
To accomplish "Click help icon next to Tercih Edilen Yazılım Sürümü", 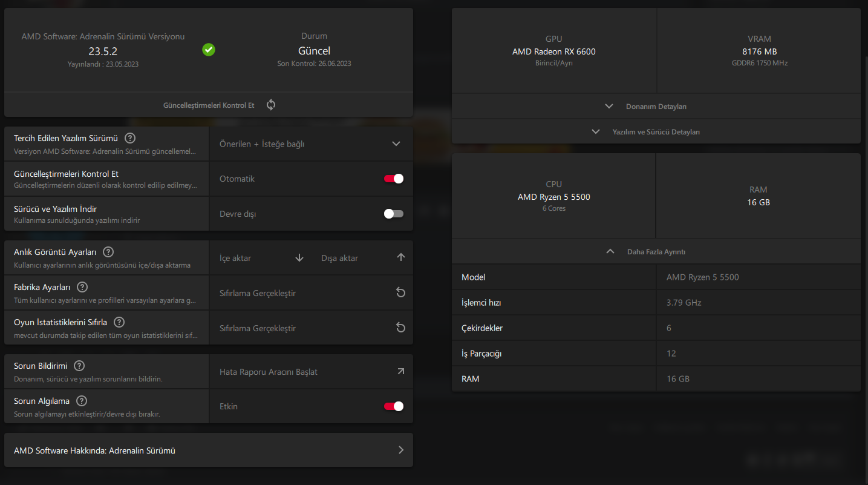I will 130,138.
